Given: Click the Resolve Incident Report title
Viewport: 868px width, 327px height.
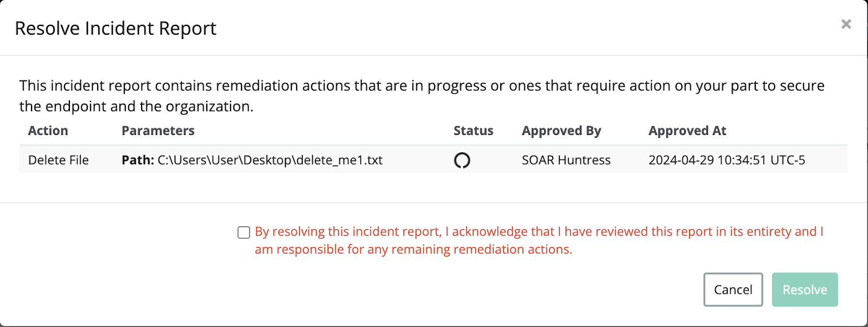Looking at the screenshot, I should click(116, 28).
